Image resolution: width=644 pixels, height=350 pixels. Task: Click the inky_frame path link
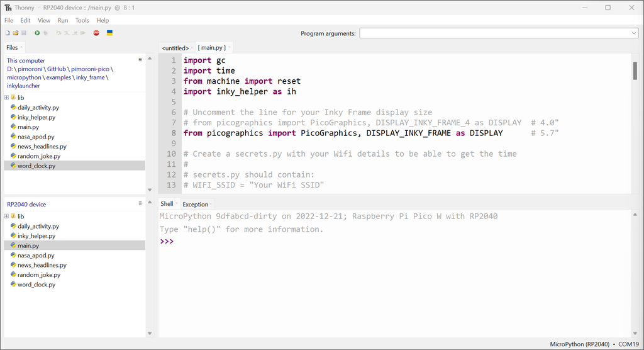click(x=92, y=77)
